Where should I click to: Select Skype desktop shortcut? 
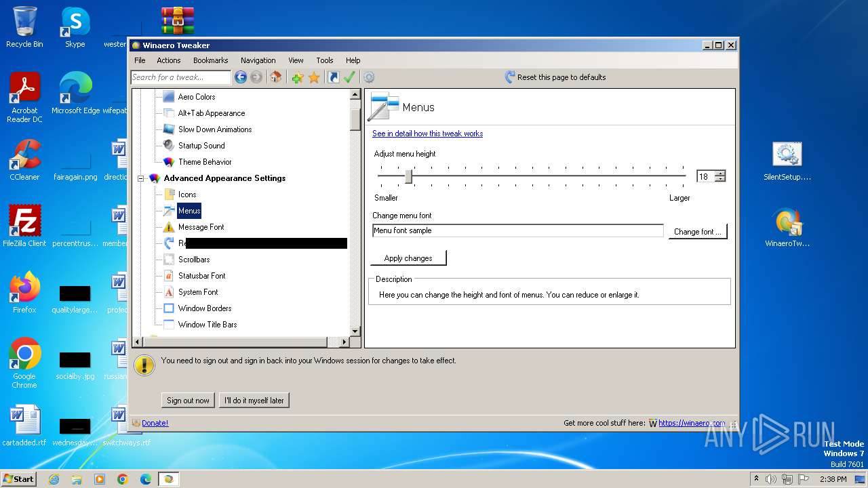coord(75,27)
